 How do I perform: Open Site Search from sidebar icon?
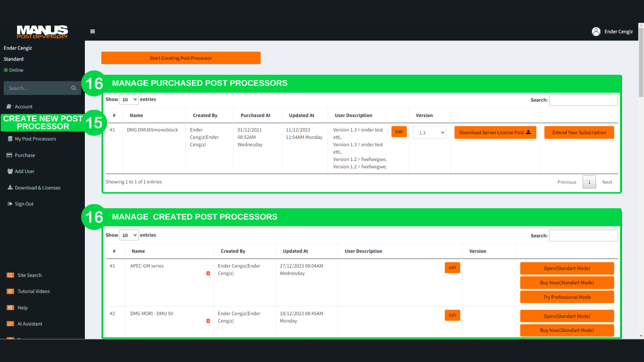click(x=10, y=275)
